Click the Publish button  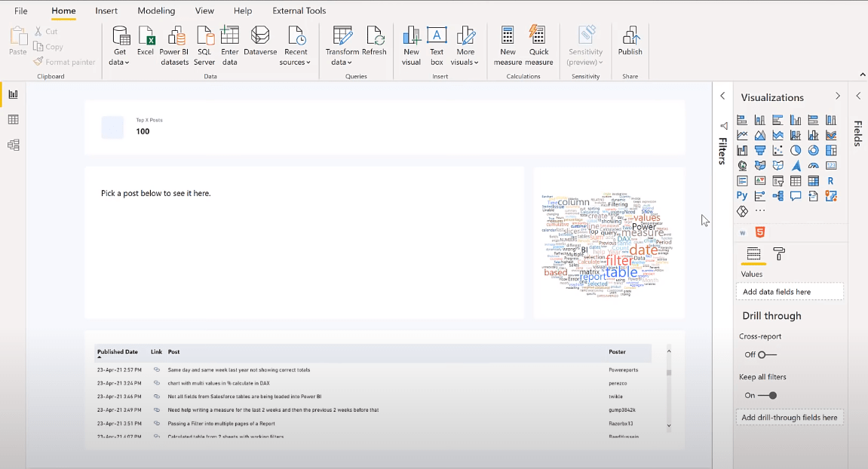(x=630, y=41)
